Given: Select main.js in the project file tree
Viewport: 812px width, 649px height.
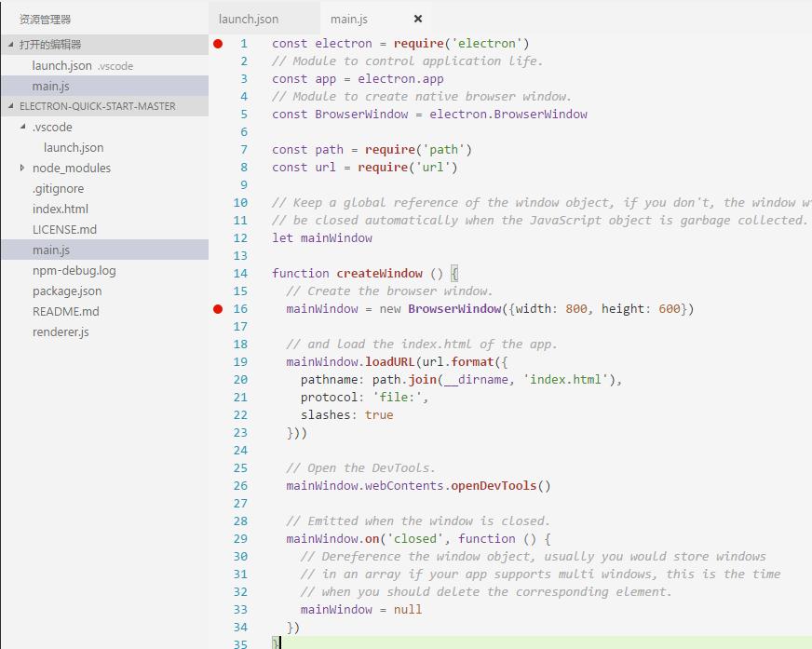Looking at the screenshot, I should tap(51, 250).
